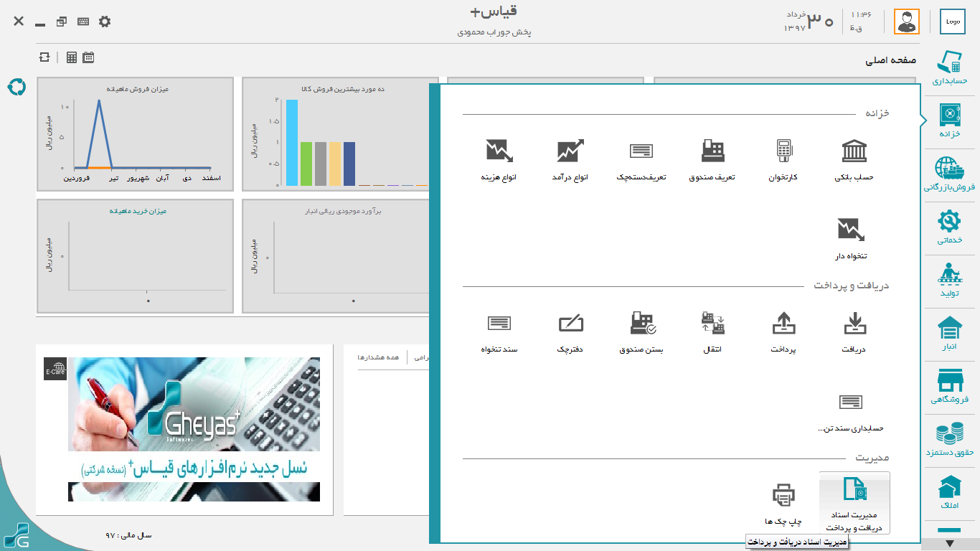This screenshot has width=980, height=551.
Task: Open انتقال (transfer) icon
Action: 712,332
